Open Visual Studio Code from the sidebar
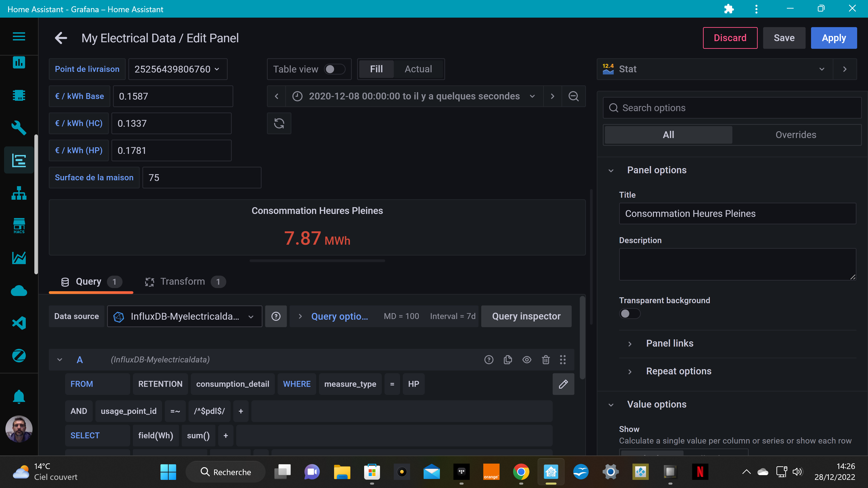This screenshot has width=868, height=488. 19,323
